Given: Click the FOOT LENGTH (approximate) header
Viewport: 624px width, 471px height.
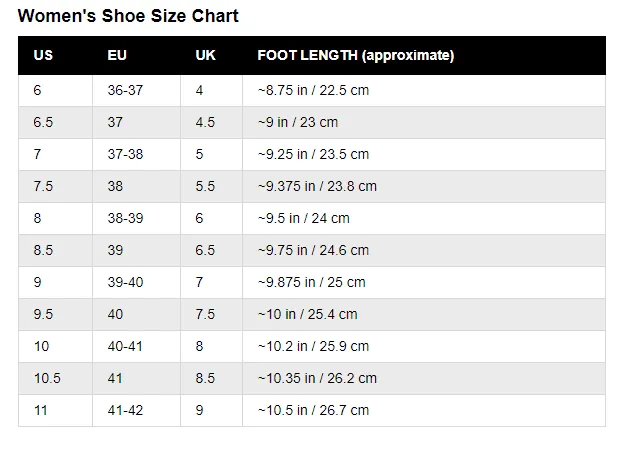Looking at the screenshot, I should (x=424, y=55).
